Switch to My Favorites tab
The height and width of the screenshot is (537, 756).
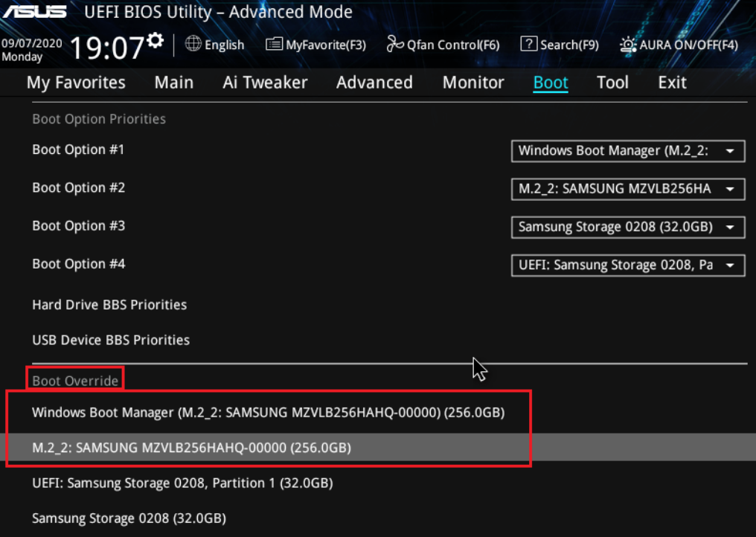(x=76, y=83)
